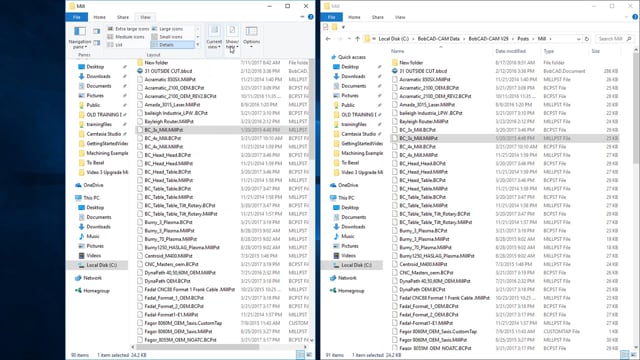Open quick access toolbar dropdown in right window

click(x=343, y=27)
